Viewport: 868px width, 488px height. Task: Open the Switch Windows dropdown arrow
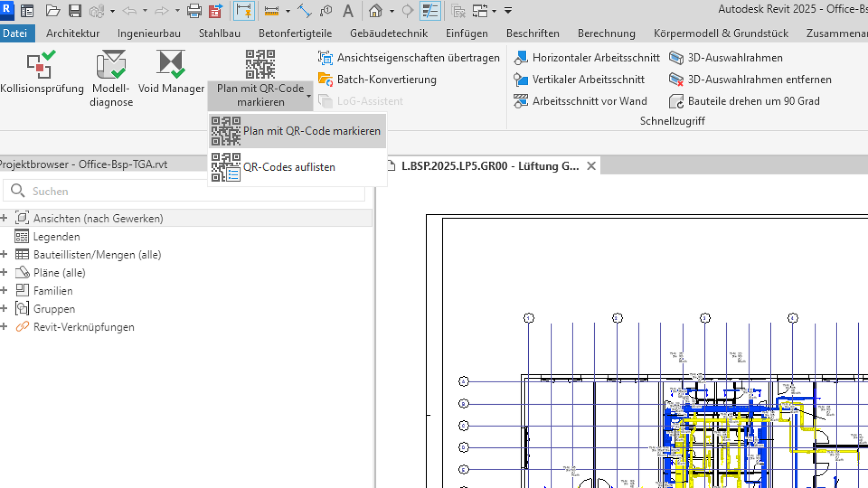point(494,11)
